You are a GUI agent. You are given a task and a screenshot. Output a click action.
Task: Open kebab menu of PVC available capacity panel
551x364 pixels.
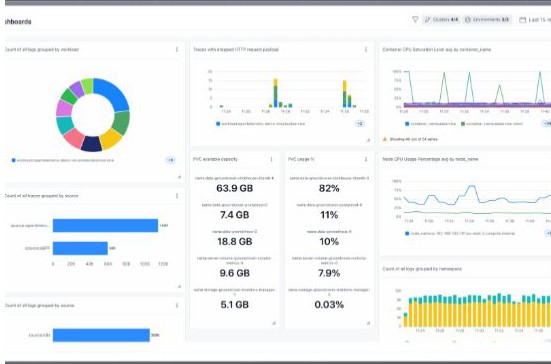(x=271, y=159)
